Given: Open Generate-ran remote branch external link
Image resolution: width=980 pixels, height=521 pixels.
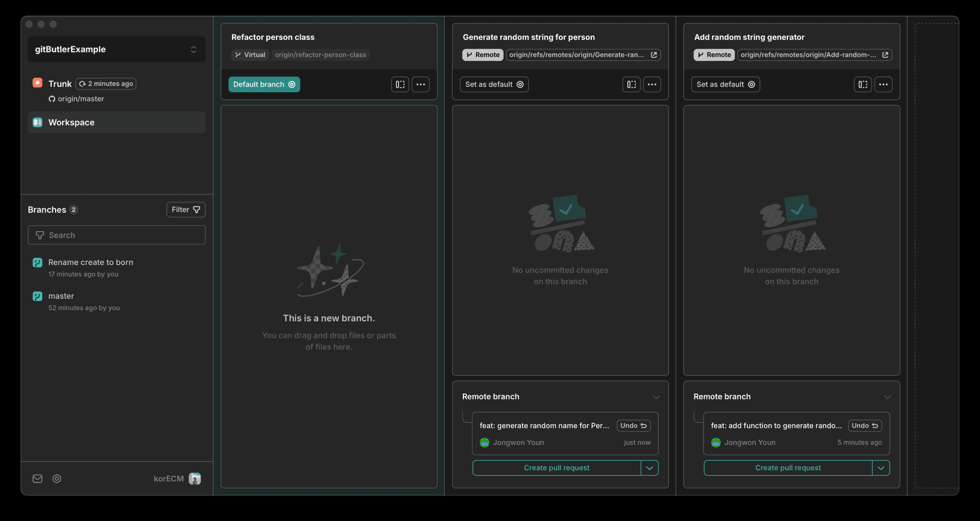Looking at the screenshot, I should [654, 55].
